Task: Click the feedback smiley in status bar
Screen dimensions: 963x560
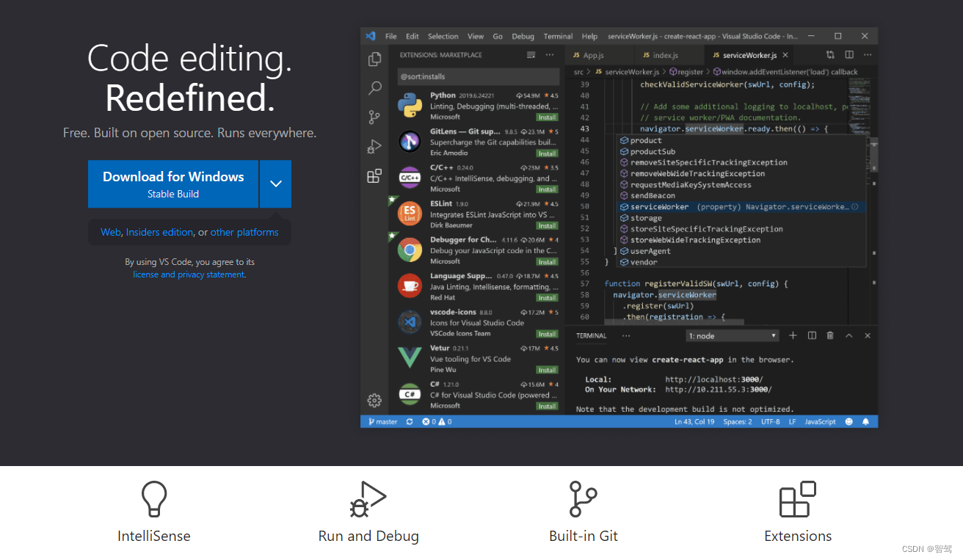Action: [849, 422]
